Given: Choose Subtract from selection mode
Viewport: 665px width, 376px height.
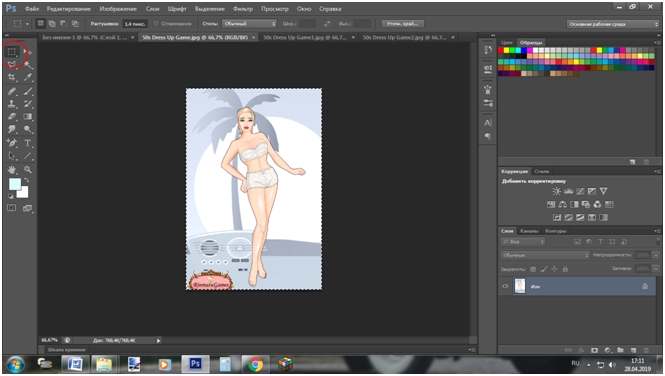Looking at the screenshot, I should click(63, 24).
